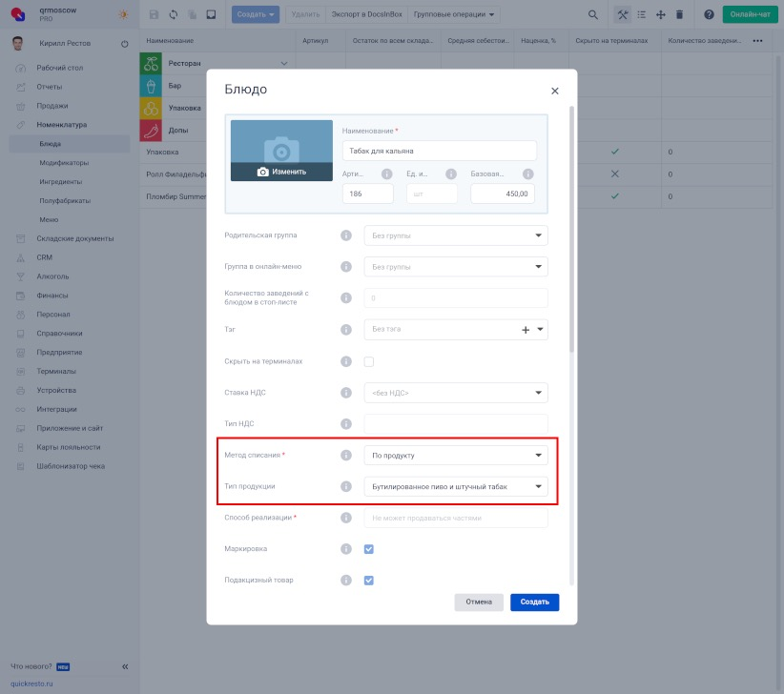This screenshot has width=784, height=694.
Task: Open Интеграции in sidebar
Action: pyautogui.click(x=56, y=409)
